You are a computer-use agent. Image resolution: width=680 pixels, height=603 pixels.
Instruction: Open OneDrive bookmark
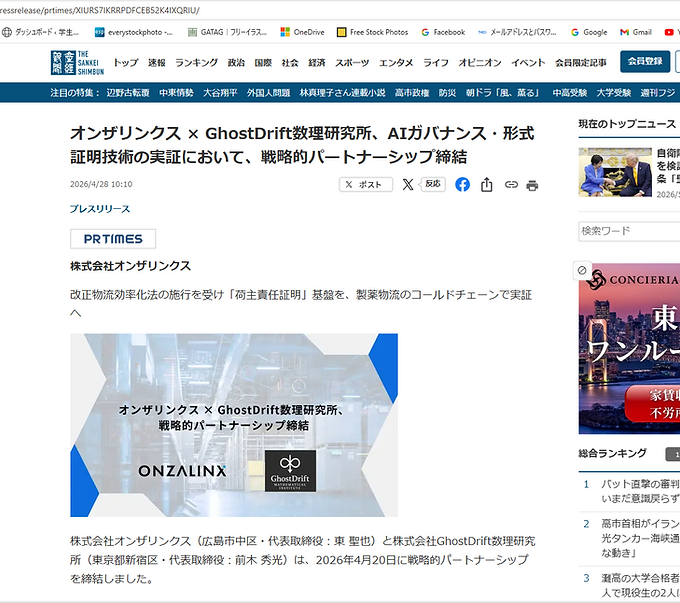[x=302, y=32]
